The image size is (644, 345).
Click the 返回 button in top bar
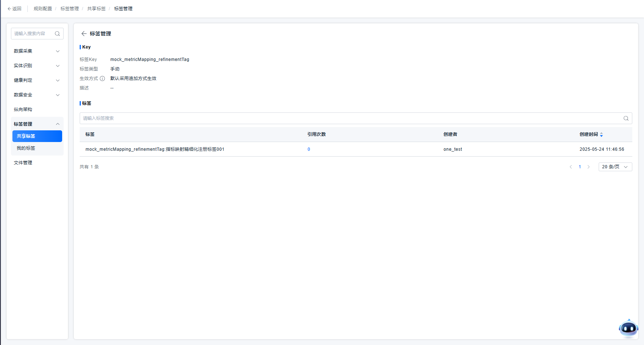(15, 9)
